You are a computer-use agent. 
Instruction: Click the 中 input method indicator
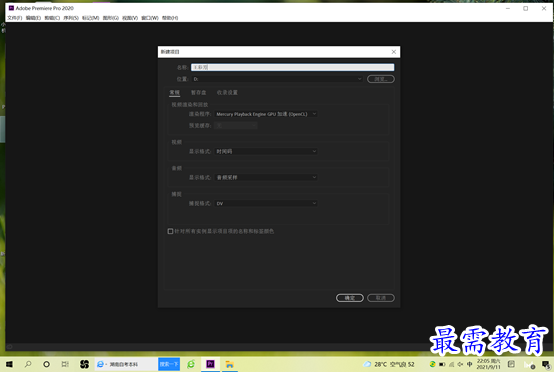(x=470, y=364)
